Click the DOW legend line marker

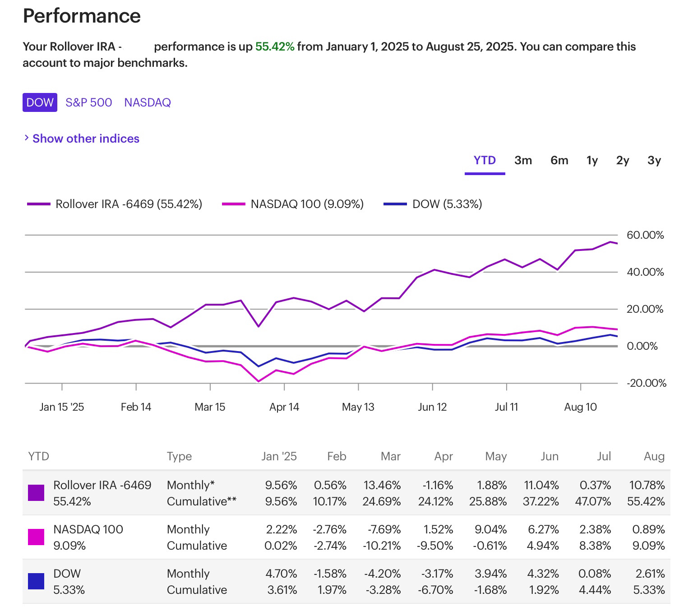(395, 204)
